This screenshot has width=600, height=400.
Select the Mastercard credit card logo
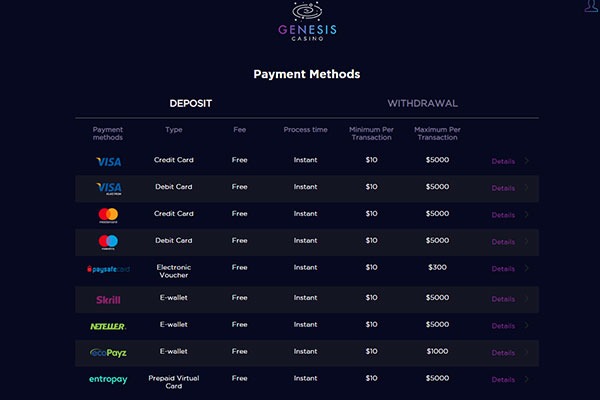pos(108,215)
